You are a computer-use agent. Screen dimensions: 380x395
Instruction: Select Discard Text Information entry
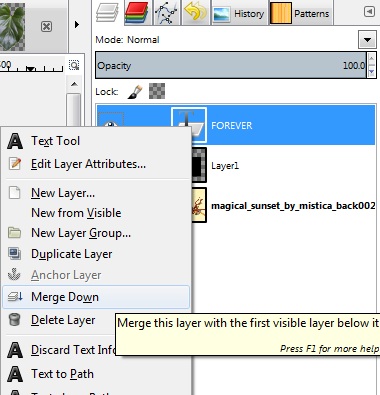tap(59, 350)
